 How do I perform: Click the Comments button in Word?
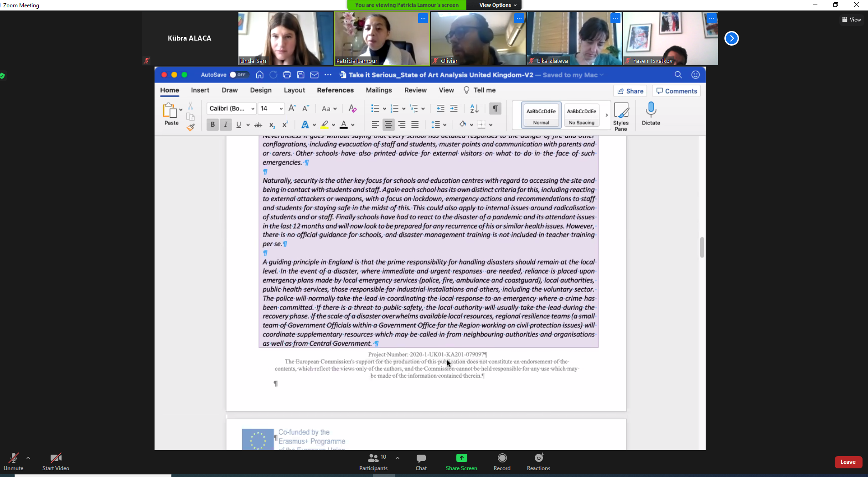[x=677, y=91]
